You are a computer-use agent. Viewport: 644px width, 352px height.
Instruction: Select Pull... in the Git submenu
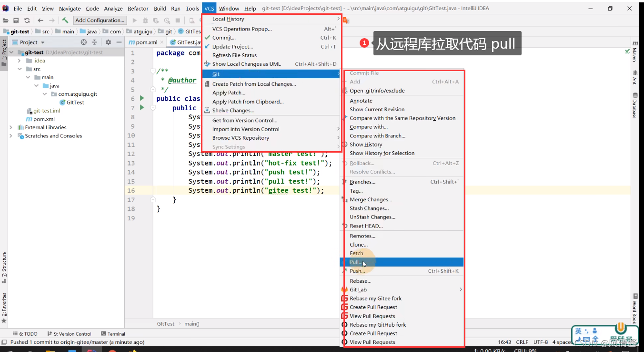coord(402,262)
